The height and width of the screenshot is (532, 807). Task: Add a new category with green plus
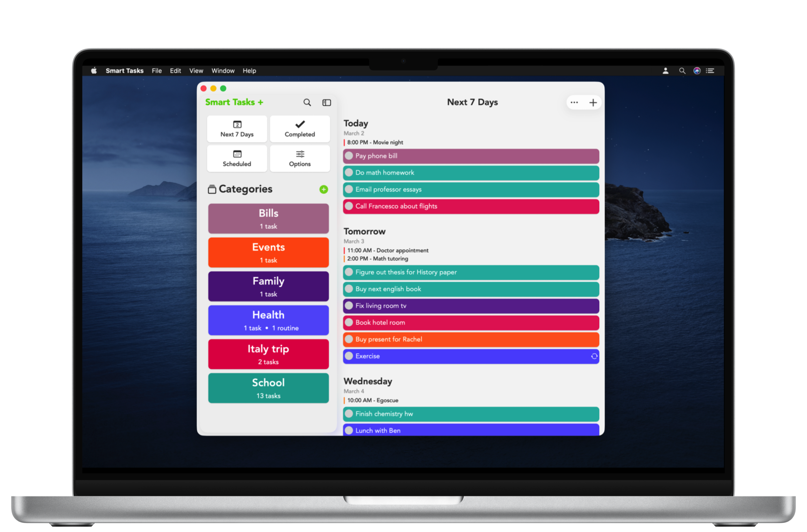click(323, 189)
